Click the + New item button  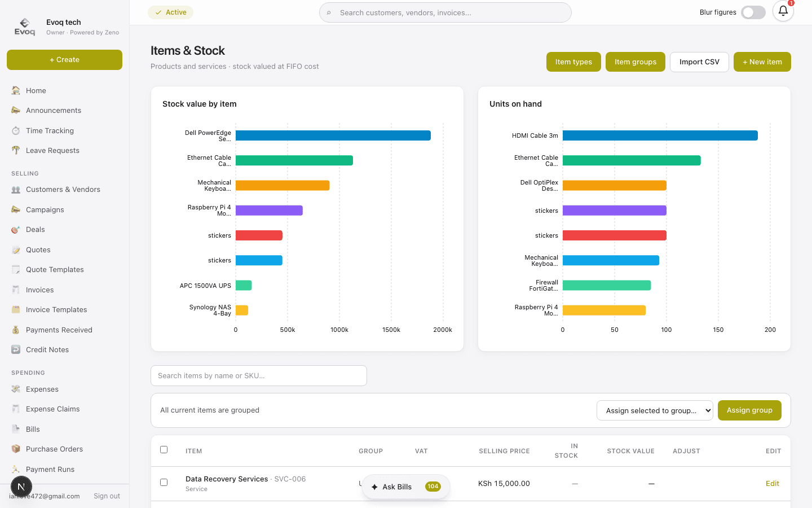click(x=762, y=62)
